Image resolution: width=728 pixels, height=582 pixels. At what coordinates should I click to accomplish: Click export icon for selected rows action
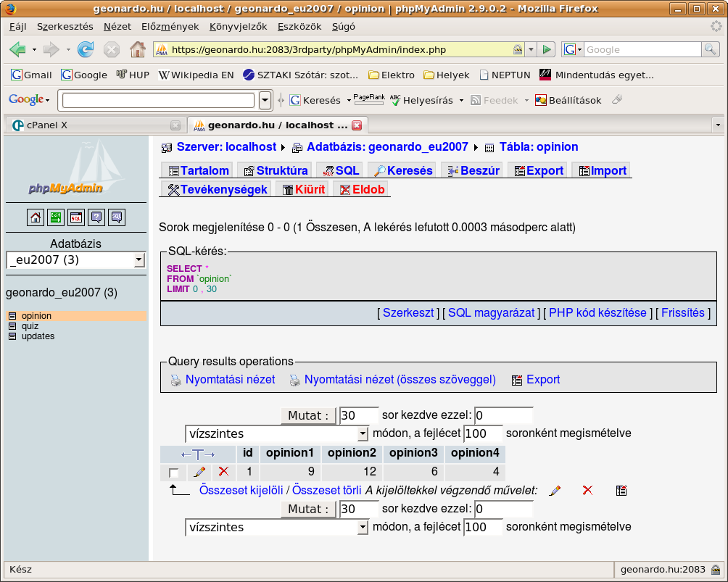click(621, 491)
